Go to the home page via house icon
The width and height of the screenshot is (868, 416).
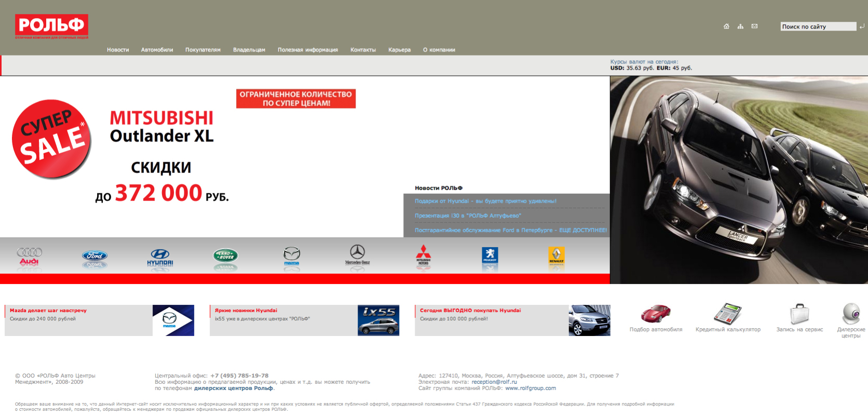(726, 26)
